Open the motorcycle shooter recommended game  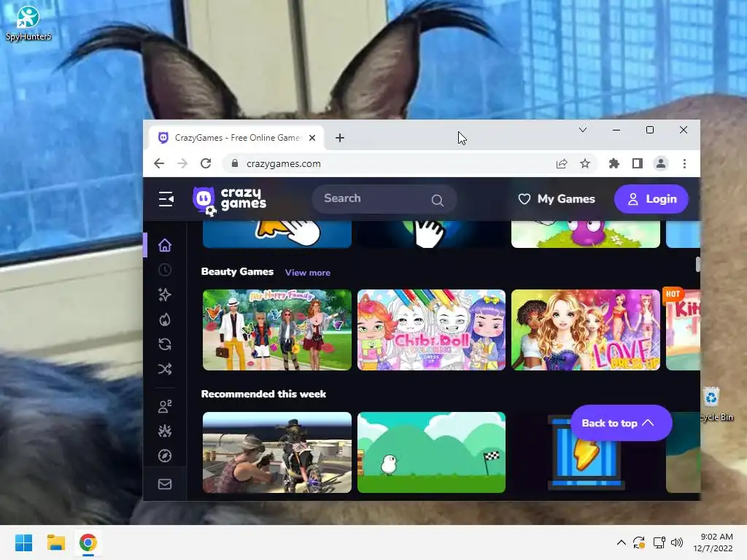(x=277, y=452)
